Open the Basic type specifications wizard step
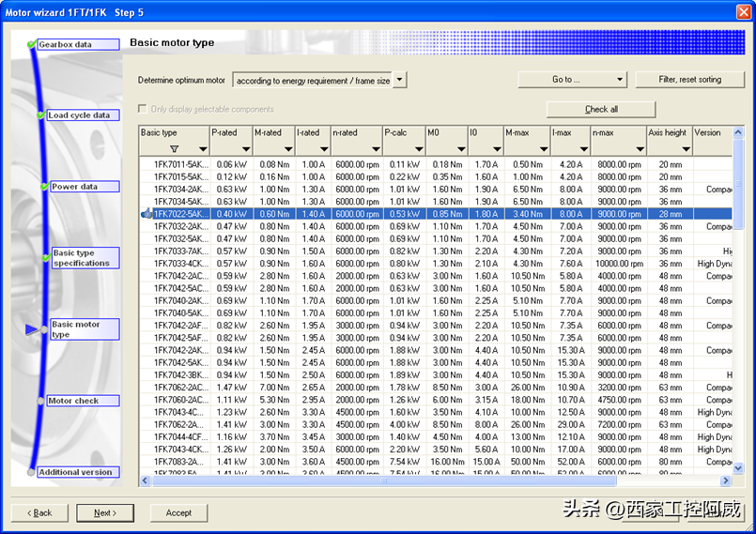This screenshot has height=534, width=756. click(x=85, y=258)
